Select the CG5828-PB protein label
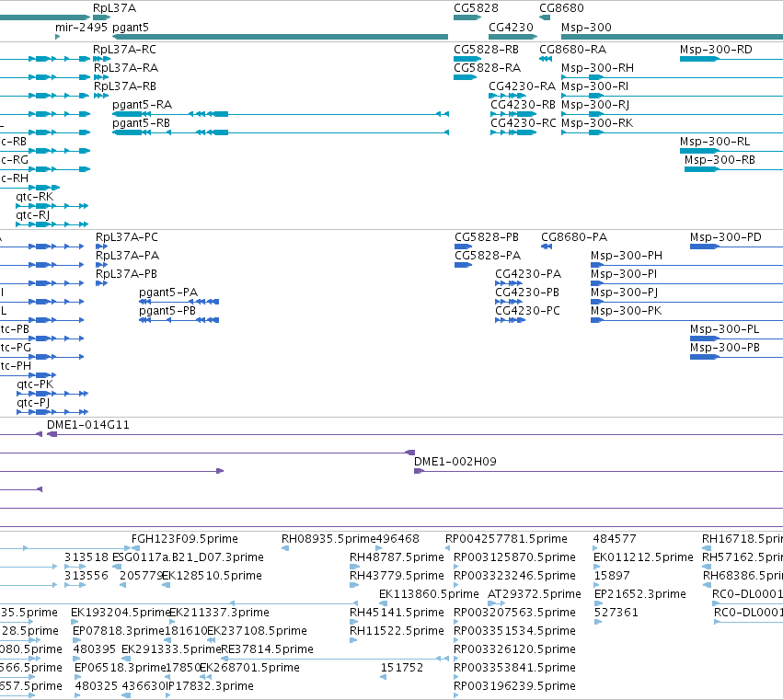Screen dimensions: 783x700 tap(487, 237)
